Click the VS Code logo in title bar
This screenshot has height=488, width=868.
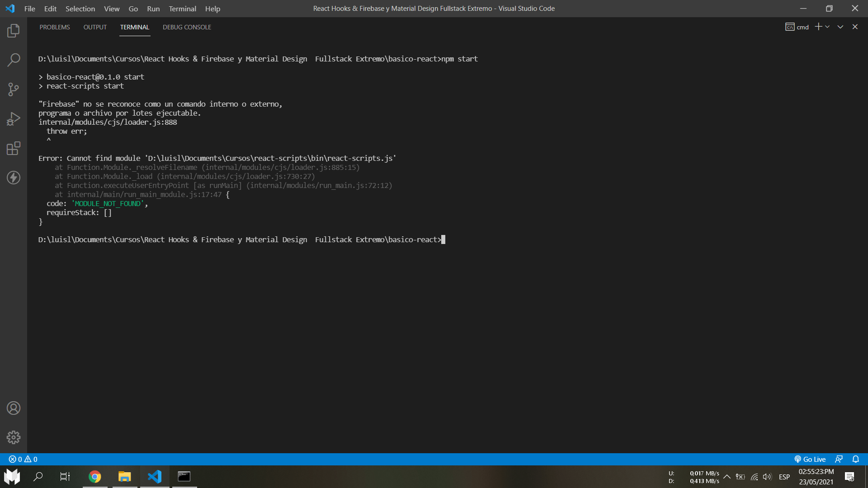point(10,9)
